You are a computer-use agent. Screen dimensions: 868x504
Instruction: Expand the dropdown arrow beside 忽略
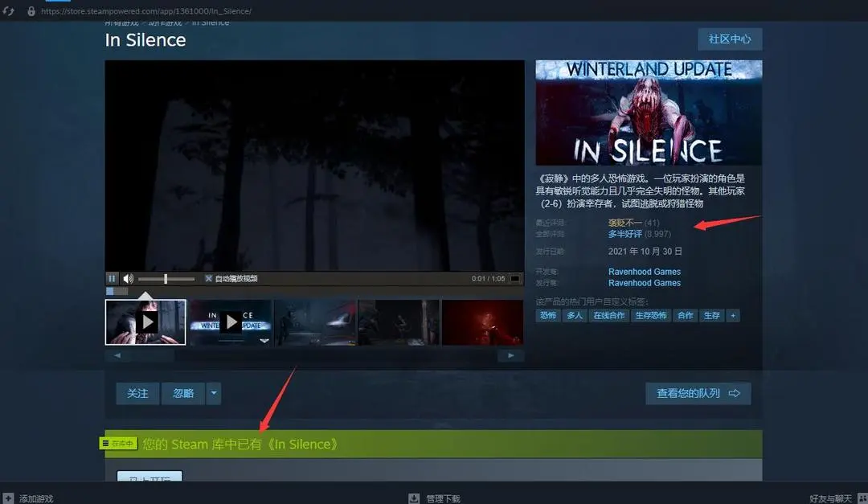point(213,393)
